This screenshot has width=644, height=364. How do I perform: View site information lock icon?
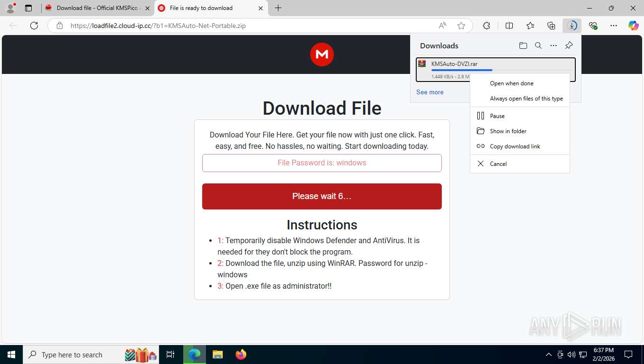point(60,26)
